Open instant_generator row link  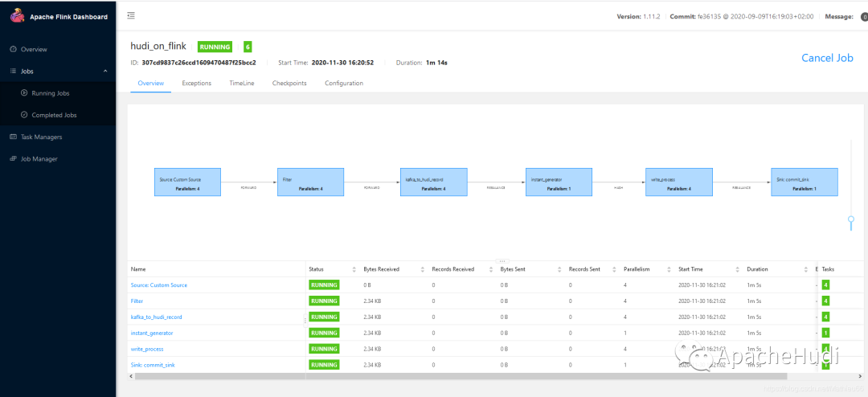[152, 334]
